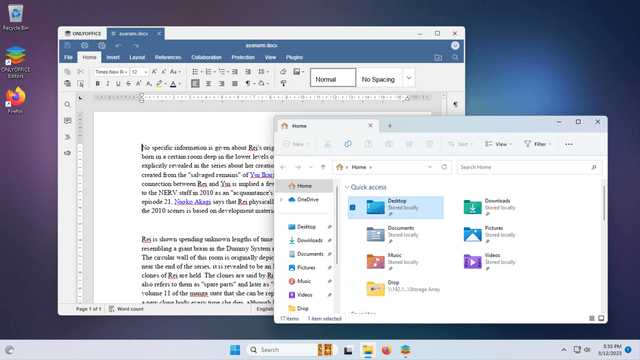The image size is (640, 360).
Task: Open the Find search icon in left sidebar
Action: (x=67, y=105)
